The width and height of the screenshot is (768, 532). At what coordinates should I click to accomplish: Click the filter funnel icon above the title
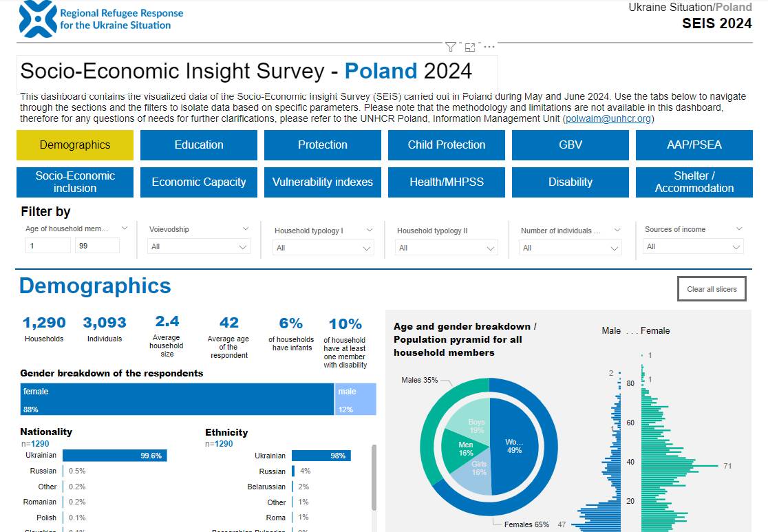450,47
